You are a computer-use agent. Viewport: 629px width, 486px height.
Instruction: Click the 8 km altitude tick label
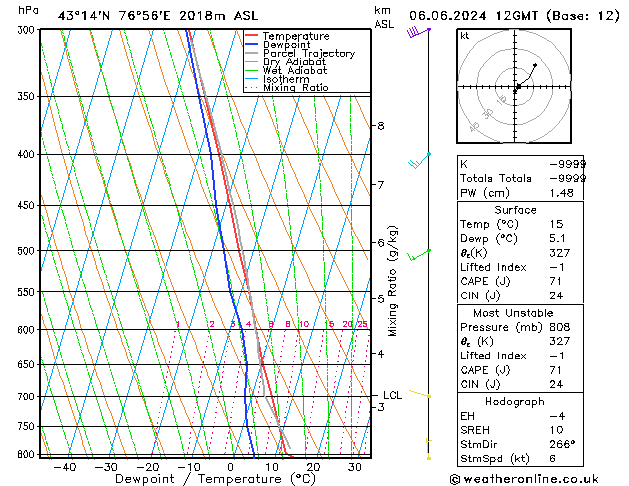pyautogui.click(x=381, y=126)
